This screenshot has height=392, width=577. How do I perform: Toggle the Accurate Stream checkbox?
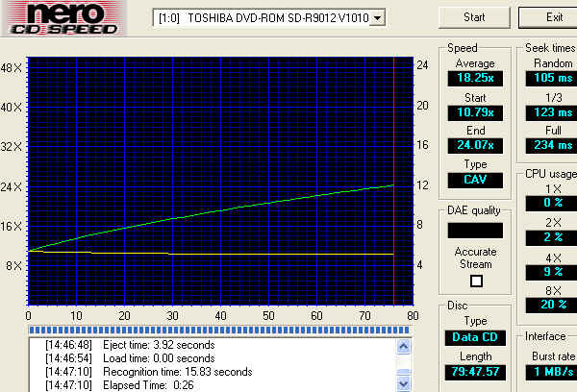pos(475,281)
